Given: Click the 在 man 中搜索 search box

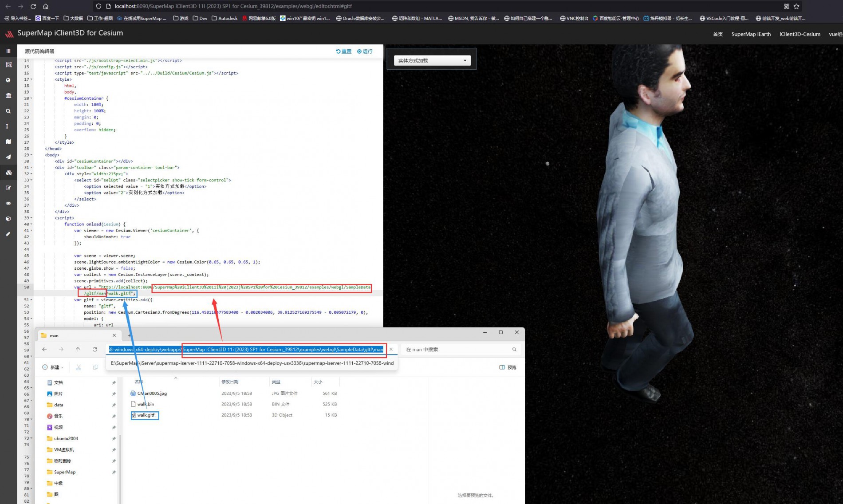Looking at the screenshot, I should tap(461, 350).
